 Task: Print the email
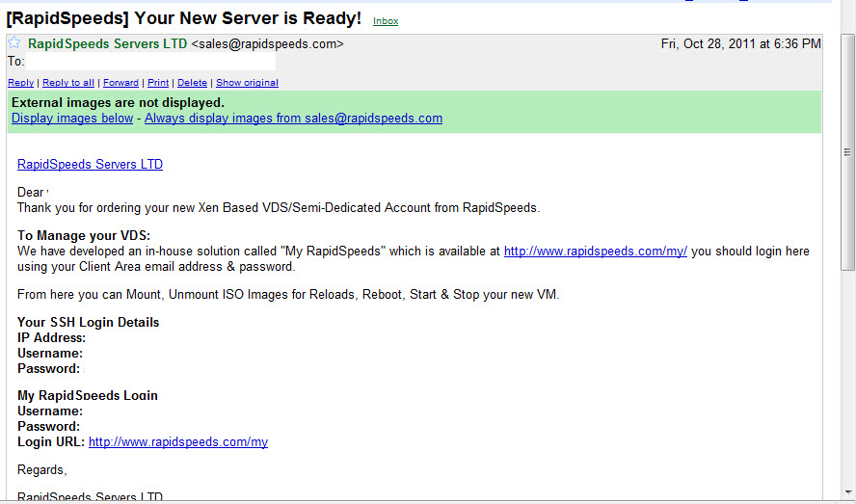(158, 83)
